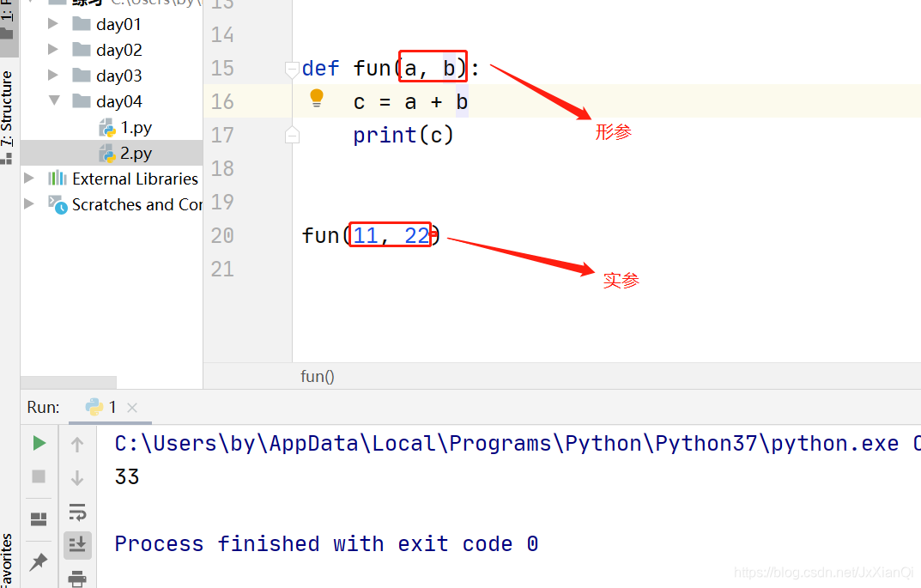Click the project panel horizontal scrollbar
This screenshot has width=921, height=588.
(x=68, y=382)
